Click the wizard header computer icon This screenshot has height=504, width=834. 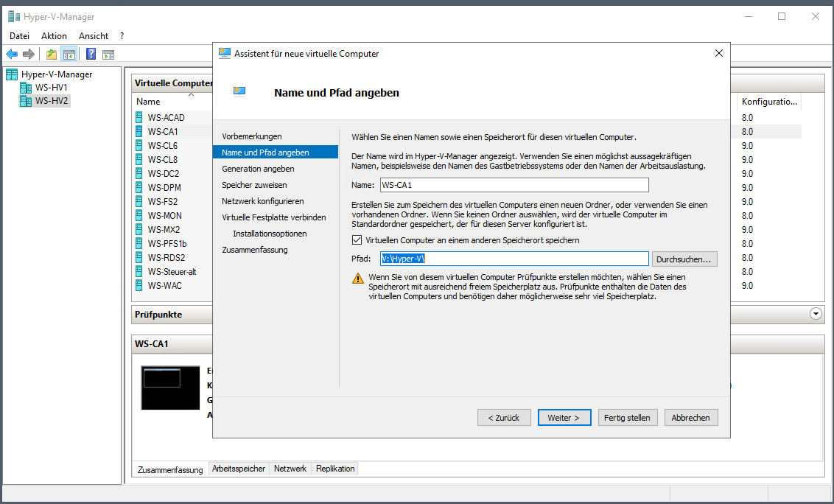[239, 92]
